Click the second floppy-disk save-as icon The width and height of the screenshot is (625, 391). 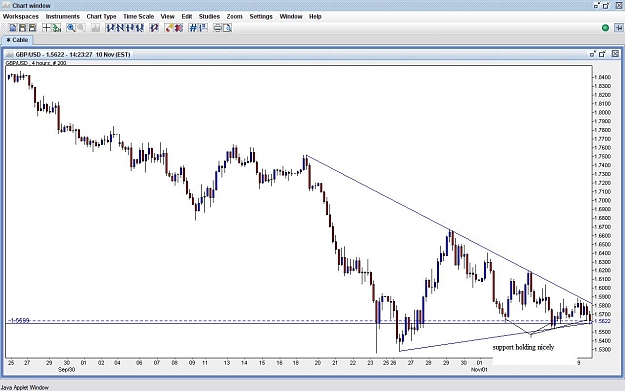(x=32, y=28)
